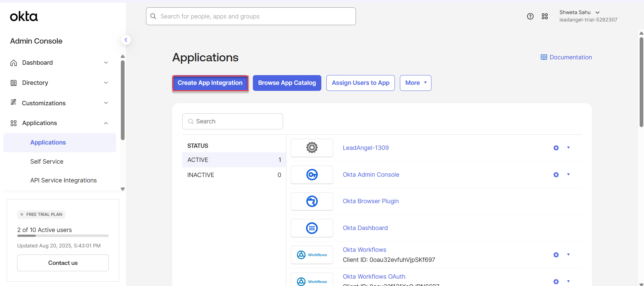Click the main page vertical scrollbar
Image resolution: width=644 pixels, height=286 pixels.
pyautogui.click(x=641, y=82)
